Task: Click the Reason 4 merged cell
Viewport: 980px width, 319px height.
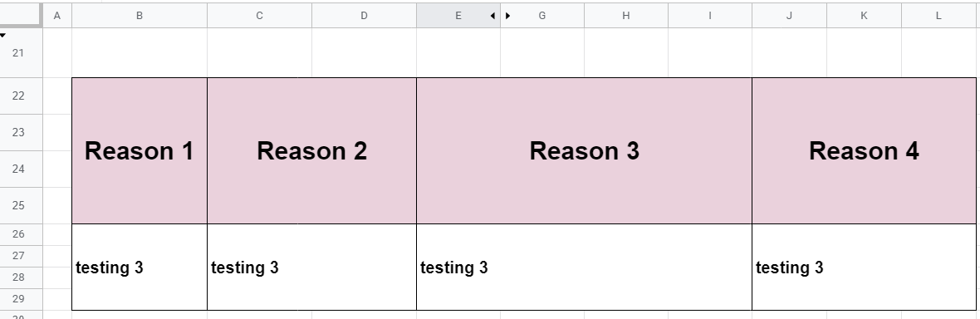Action: 864,150
